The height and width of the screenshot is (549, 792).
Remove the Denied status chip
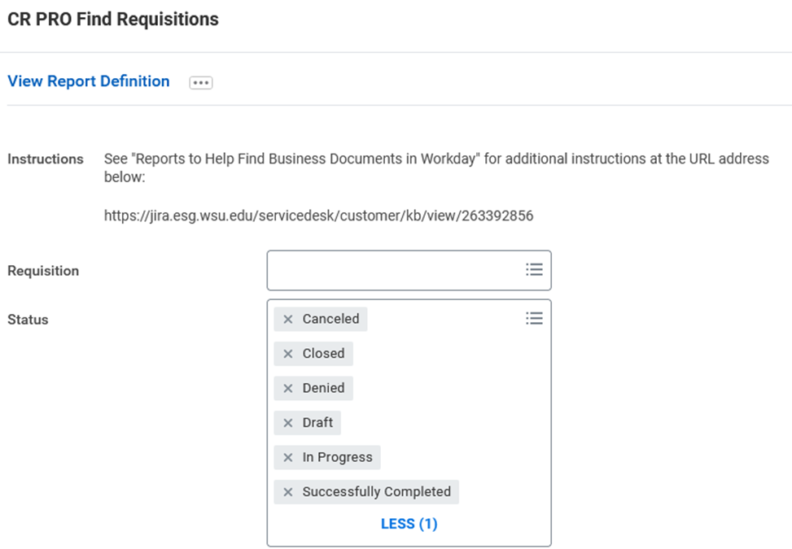pyautogui.click(x=288, y=388)
